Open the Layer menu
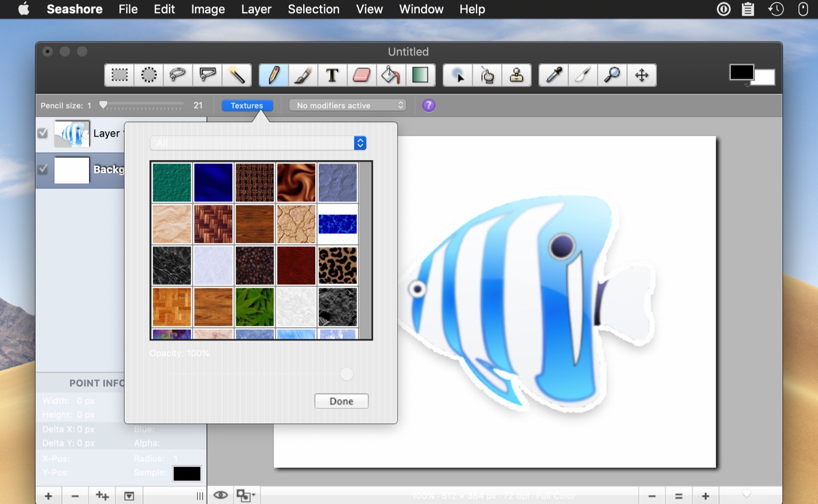 [x=256, y=9]
